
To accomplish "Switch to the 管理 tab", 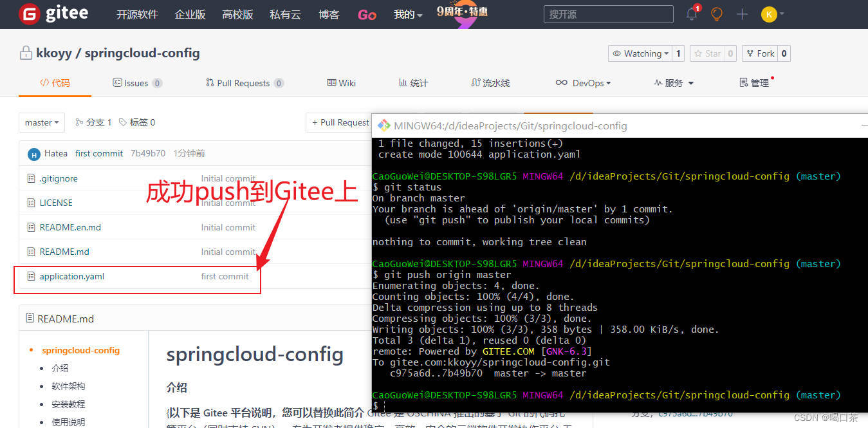I will [755, 83].
